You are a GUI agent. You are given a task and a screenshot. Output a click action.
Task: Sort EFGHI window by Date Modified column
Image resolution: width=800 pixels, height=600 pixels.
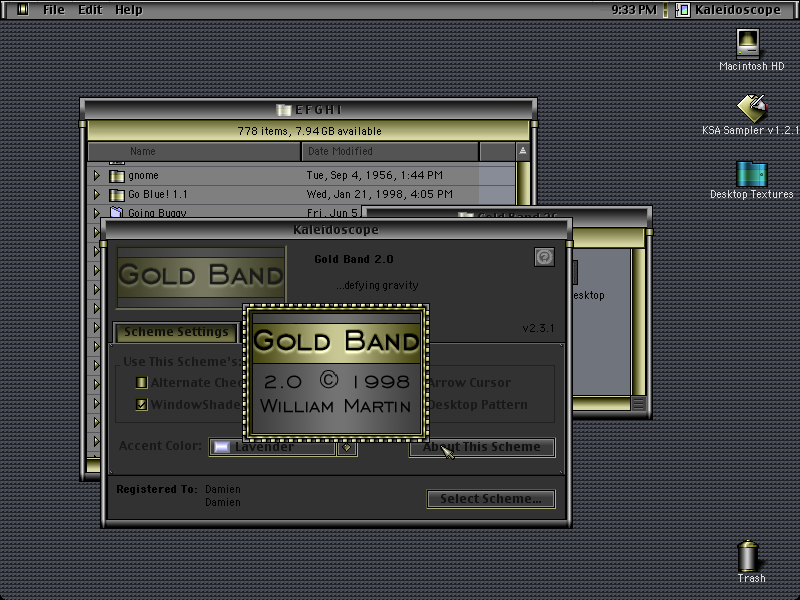click(390, 152)
